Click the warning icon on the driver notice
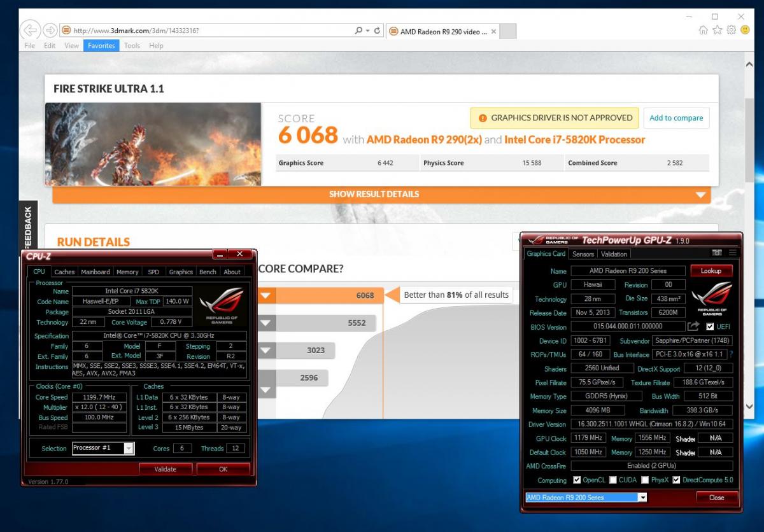Screen dimensions: 764x532 tap(483, 118)
